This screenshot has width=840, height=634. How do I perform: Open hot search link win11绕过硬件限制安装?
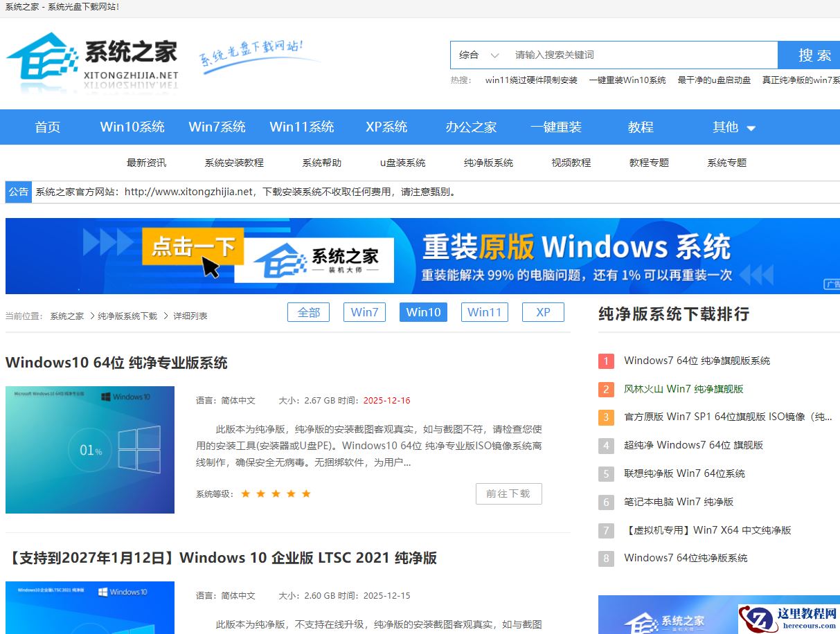point(533,80)
